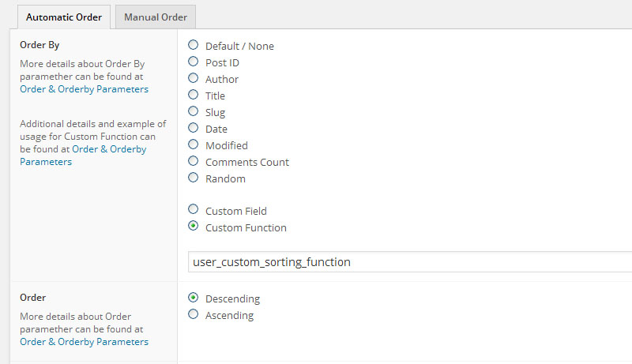This screenshot has height=364, width=632.
Task: Click the 'Custom Field' label text
Action: [235, 211]
